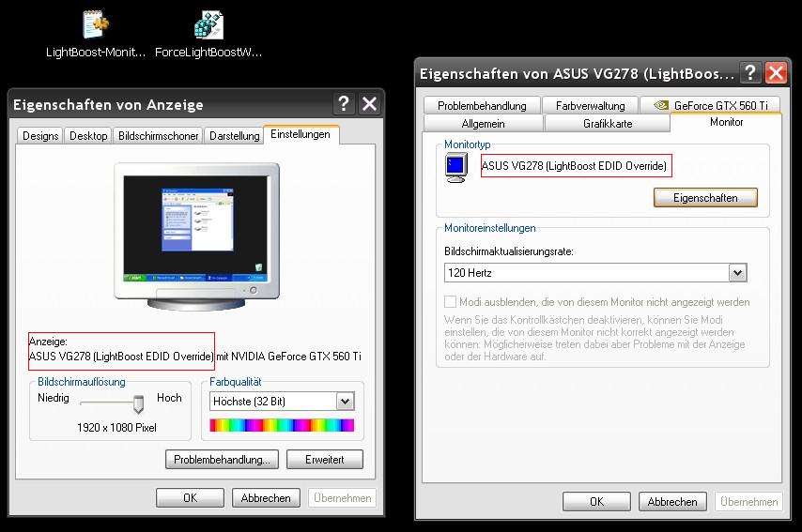The width and height of the screenshot is (802, 532).
Task: Open the Farbqualität dropdown
Action: coord(345,402)
